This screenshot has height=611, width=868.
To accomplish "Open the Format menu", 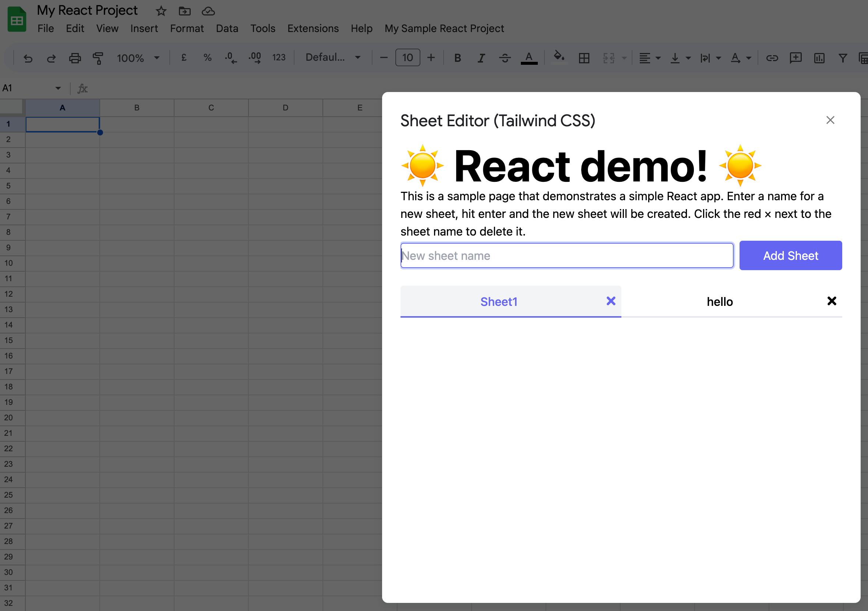I will [187, 28].
